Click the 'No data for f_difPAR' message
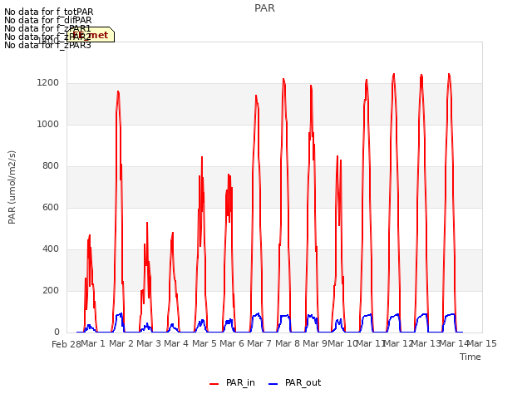This screenshot has width=532, height=399. tap(48, 20)
